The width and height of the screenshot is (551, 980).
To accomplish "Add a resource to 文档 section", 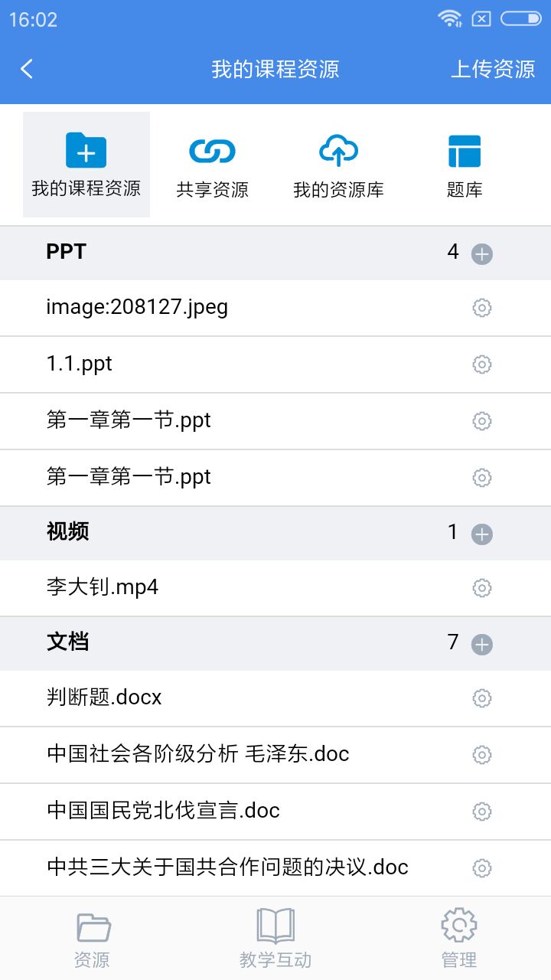I will (x=481, y=645).
